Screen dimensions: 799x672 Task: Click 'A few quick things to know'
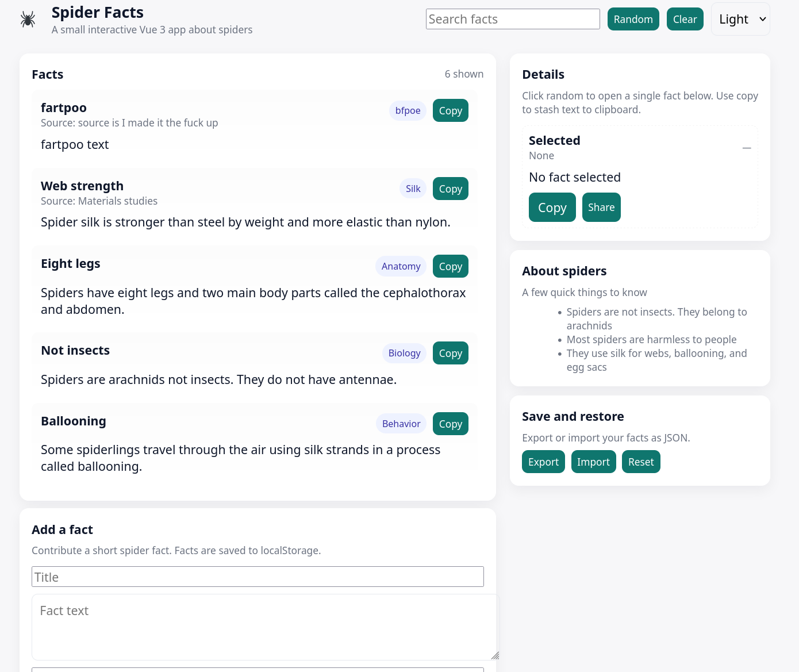click(x=585, y=292)
